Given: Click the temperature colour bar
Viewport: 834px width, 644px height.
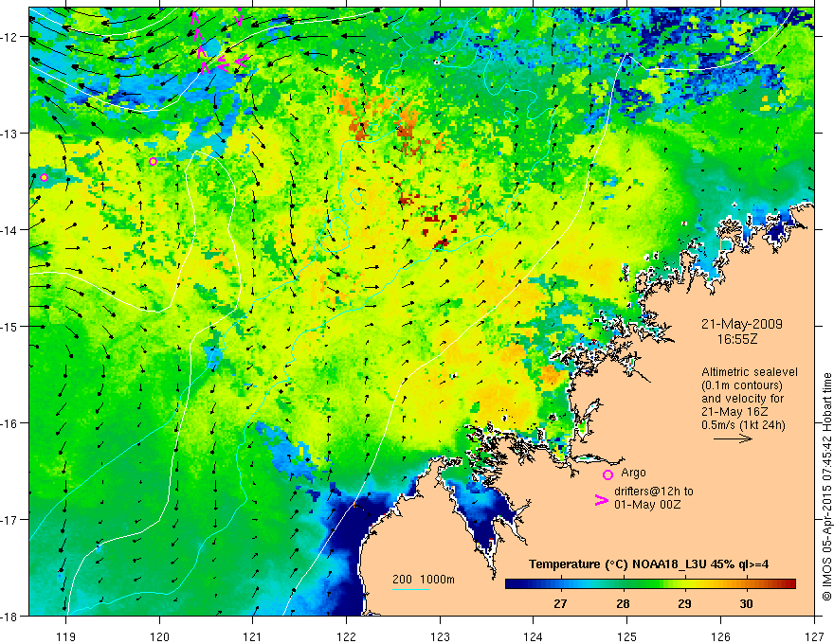Looking at the screenshot, I should tap(650, 583).
